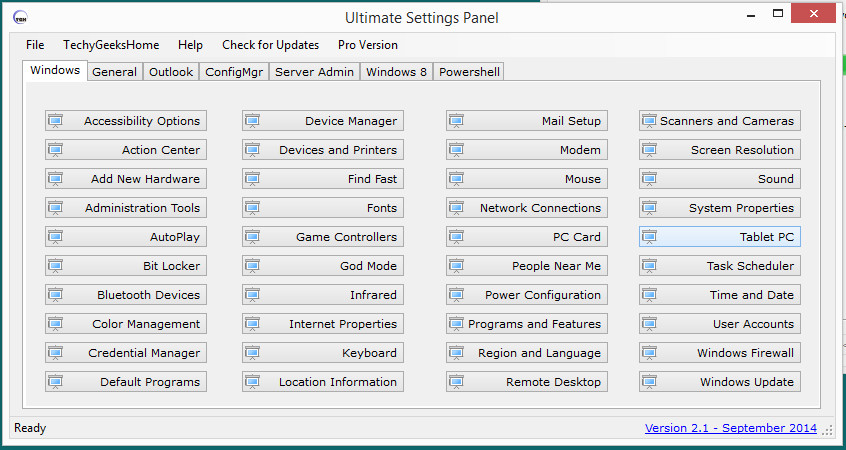Open the Help menu
Screen dimensions: 846x450
coord(190,45)
